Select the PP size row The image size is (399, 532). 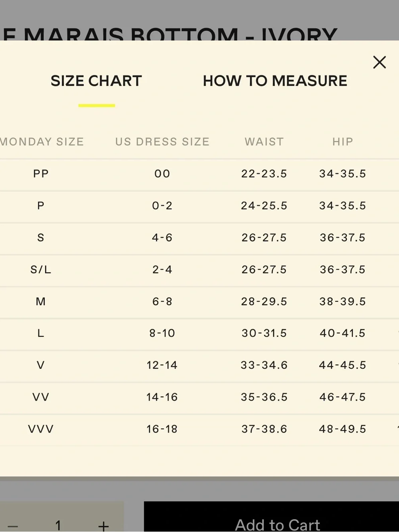199,174
